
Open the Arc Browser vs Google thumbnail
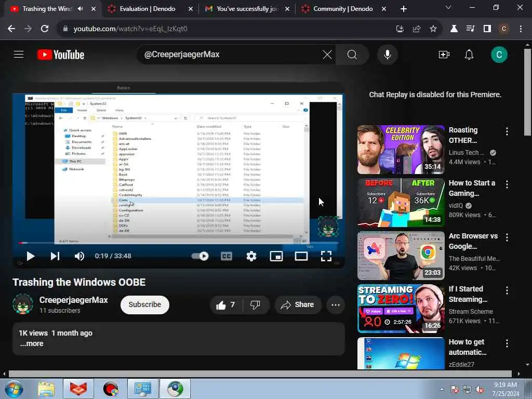(x=401, y=256)
